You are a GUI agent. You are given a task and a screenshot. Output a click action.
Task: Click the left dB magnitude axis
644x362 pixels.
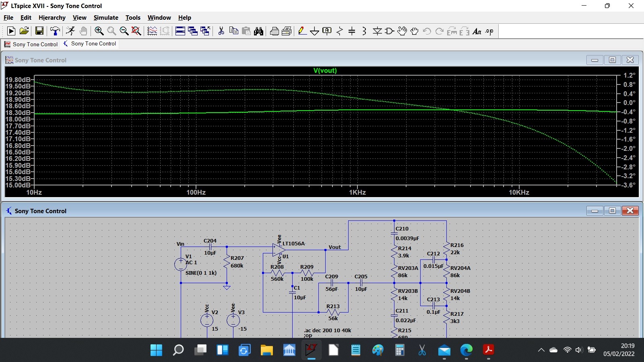coord(18,132)
